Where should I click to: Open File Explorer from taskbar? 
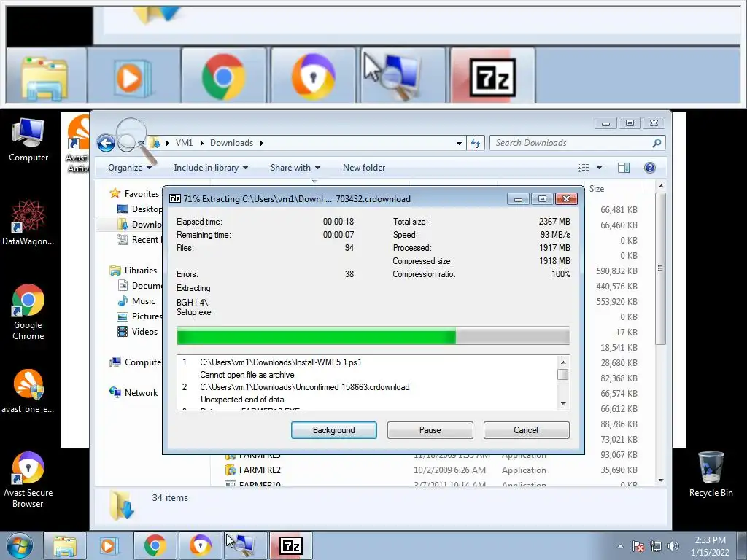(x=65, y=545)
